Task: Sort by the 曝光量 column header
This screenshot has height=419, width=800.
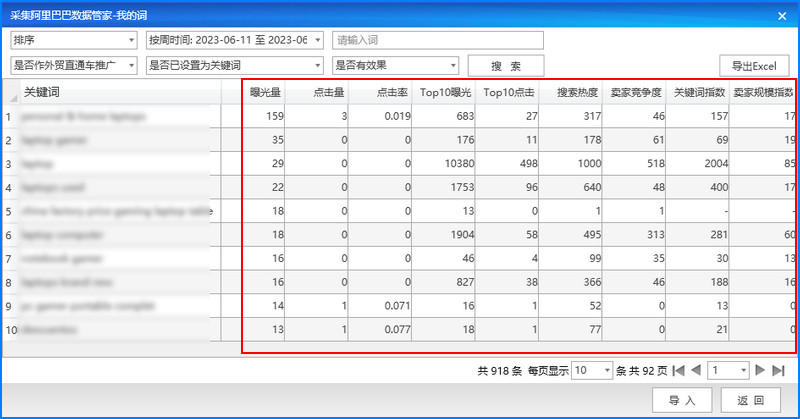Action: (264, 92)
